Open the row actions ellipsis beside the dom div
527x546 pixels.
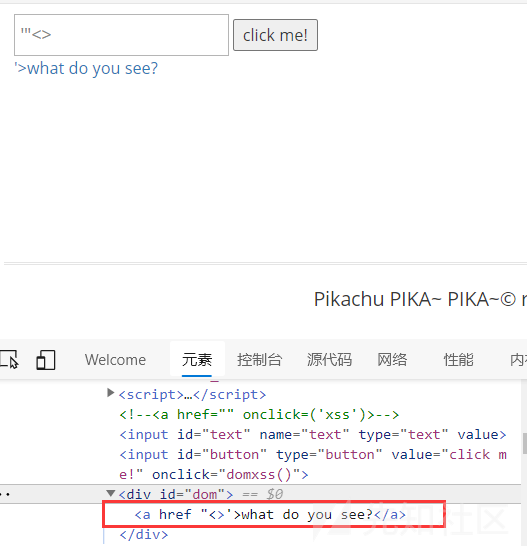tap(6, 494)
